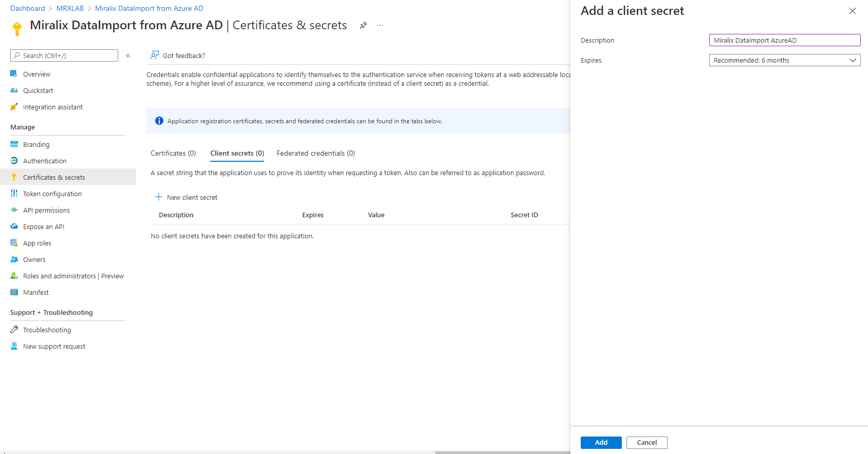Open Overview in the sidebar
This screenshot has height=454, width=868.
click(36, 74)
